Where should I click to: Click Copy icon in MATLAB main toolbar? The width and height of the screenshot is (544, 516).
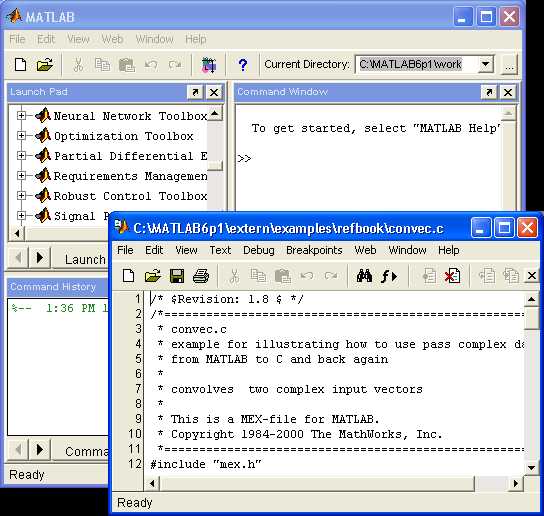coord(102,65)
